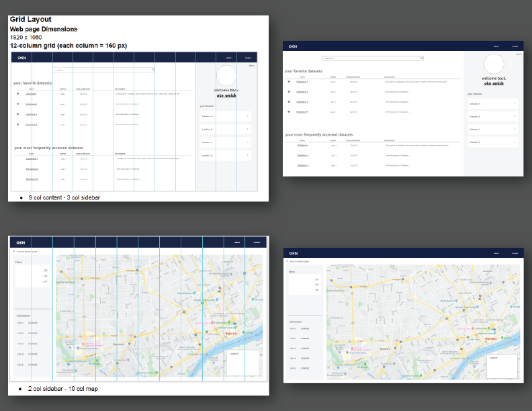Open the contact menu item in clean map page header
532x411 pixels.
click(x=515, y=253)
